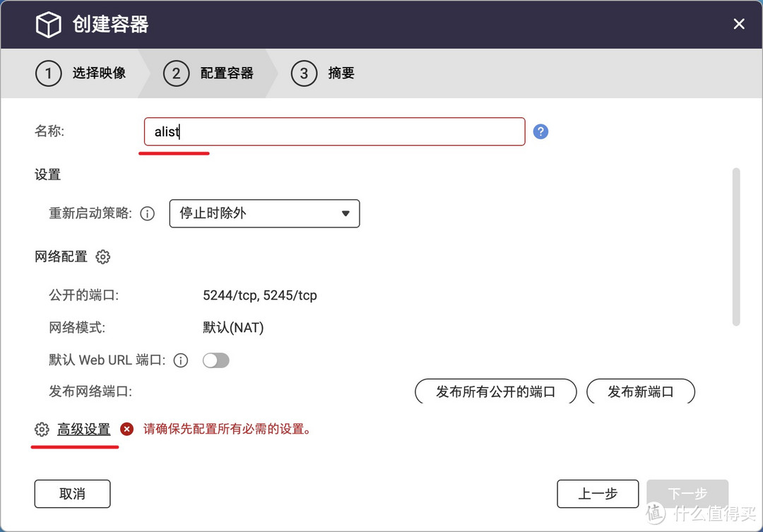Open the 高级设置 link
763x532 pixels.
pos(84,430)
